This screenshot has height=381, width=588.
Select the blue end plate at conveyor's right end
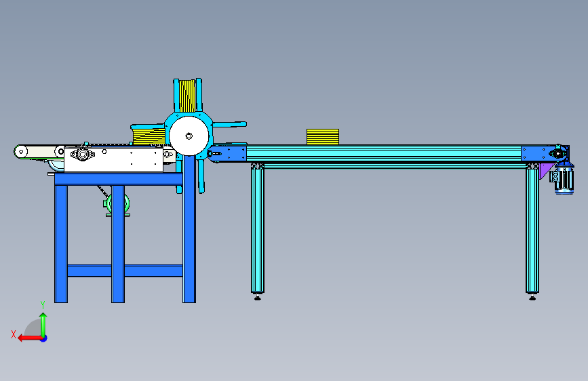coord(545,154)
